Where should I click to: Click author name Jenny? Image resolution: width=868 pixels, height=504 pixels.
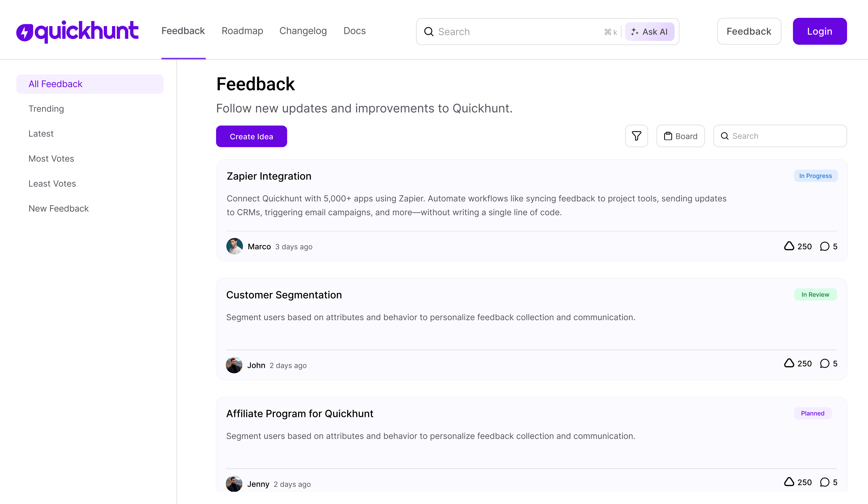(258, 484)
